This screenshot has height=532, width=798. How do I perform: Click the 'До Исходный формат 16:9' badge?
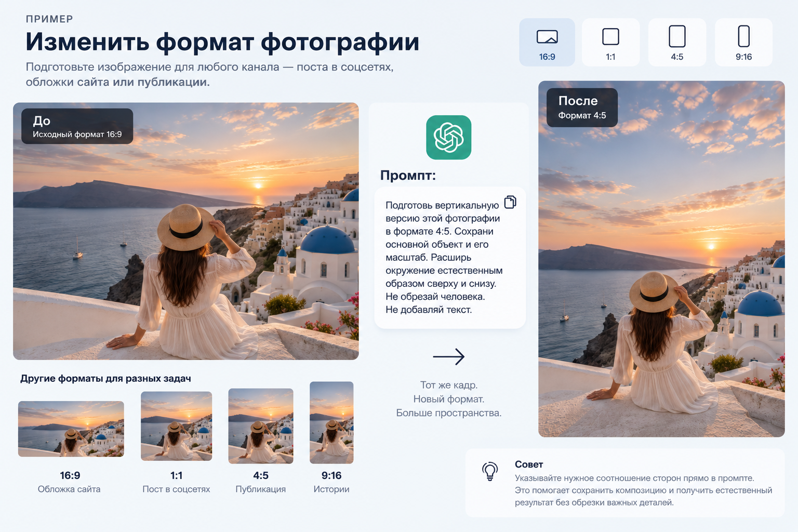click(x=77, y=126)
